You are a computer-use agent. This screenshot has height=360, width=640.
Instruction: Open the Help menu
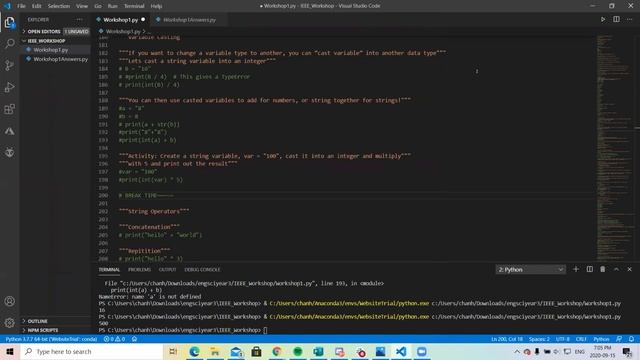(x=156, y=6)
